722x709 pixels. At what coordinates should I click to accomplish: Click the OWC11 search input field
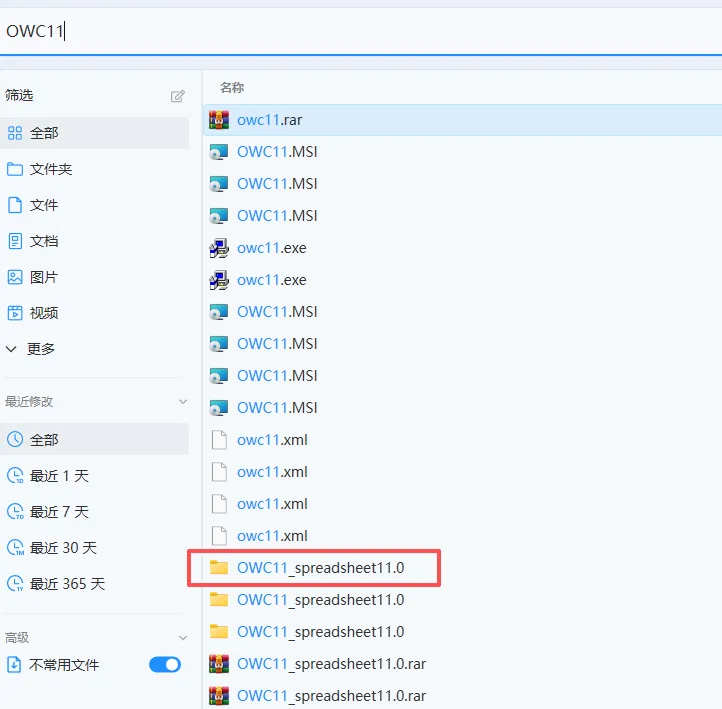tap(361, 31)
